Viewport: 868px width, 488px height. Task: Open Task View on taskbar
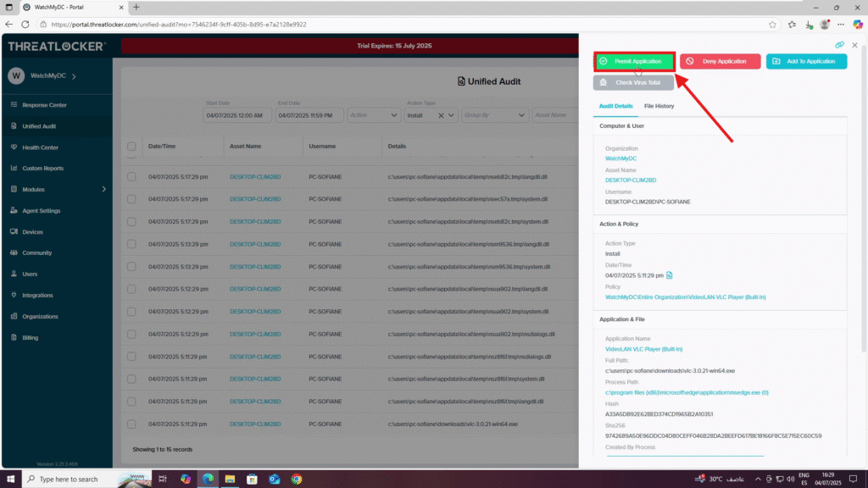pos(163,479)
